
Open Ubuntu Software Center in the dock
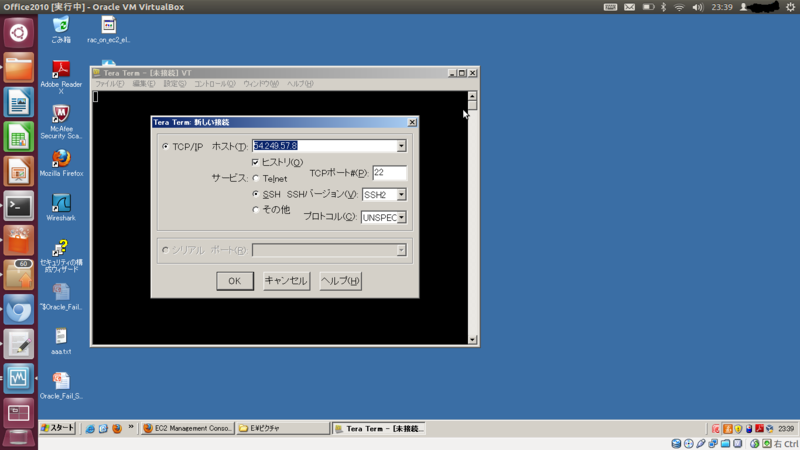(18, 241)
